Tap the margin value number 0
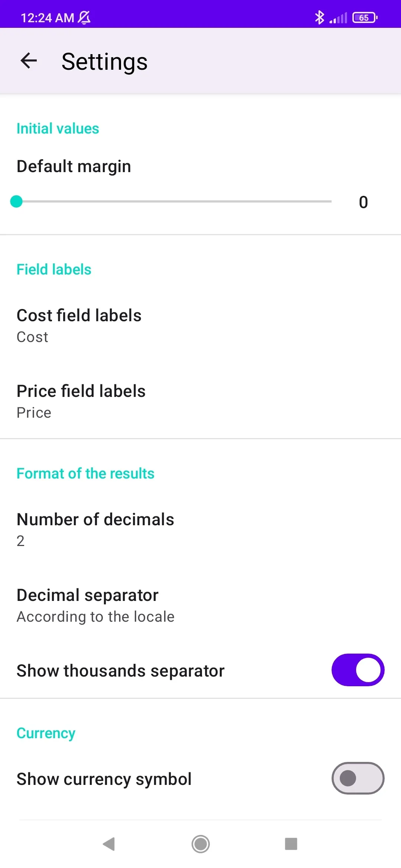This screenshot has height=868, width=401. pyautogui.click(x=363, y=202)
